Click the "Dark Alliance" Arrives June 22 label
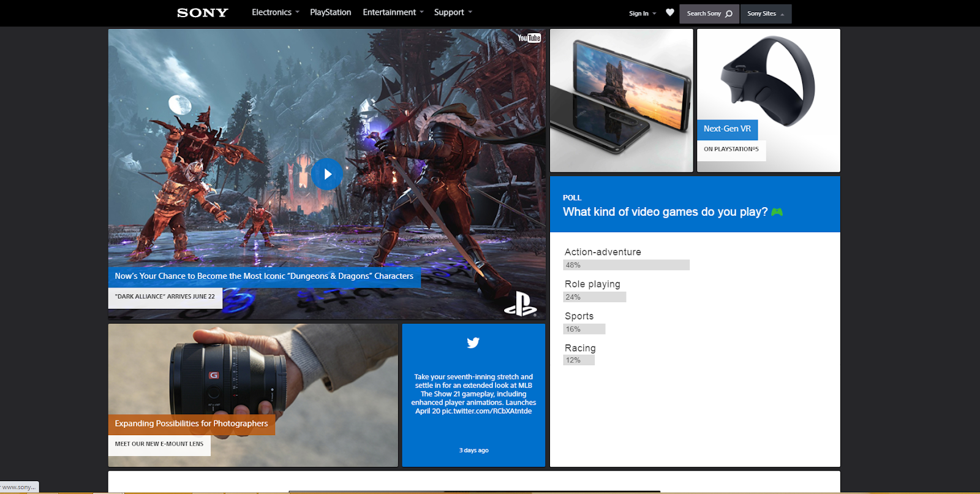 click(x=165, y=297)
